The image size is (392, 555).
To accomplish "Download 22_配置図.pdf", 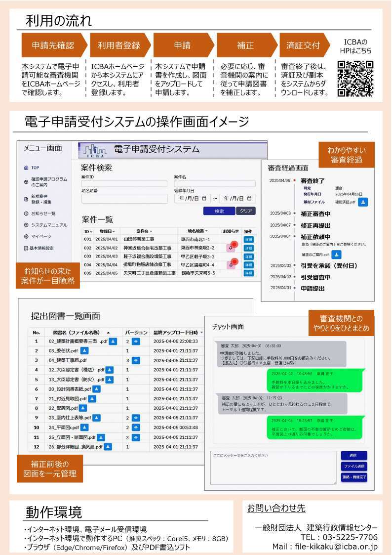I will pyautogui.click(x=83, y=408).
